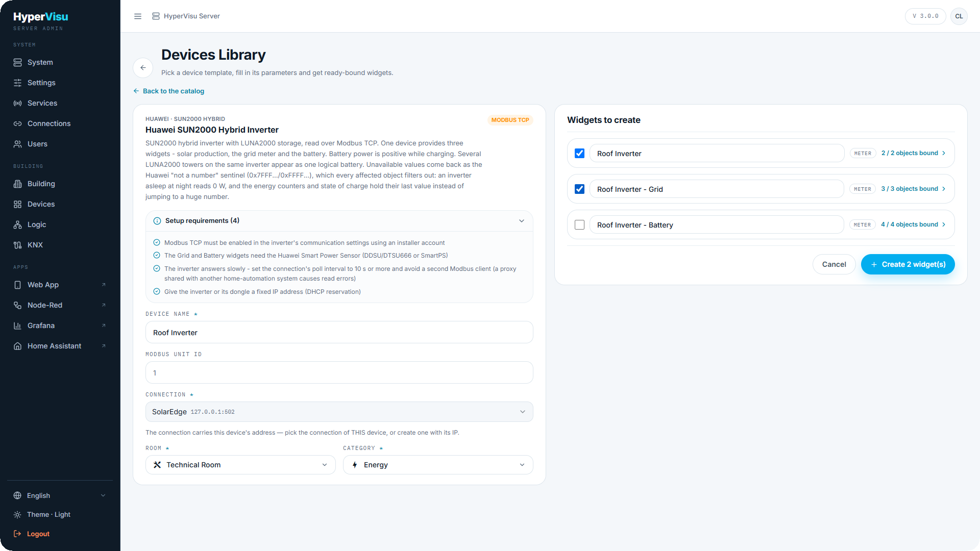Viewport: 980px width, 551px height.
Task: Open the Connection dropdown
Action: pos(339,412)
